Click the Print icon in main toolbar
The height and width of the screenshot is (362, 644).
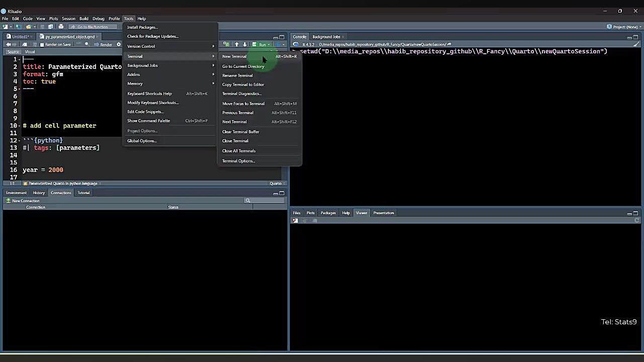pos(61,27)
